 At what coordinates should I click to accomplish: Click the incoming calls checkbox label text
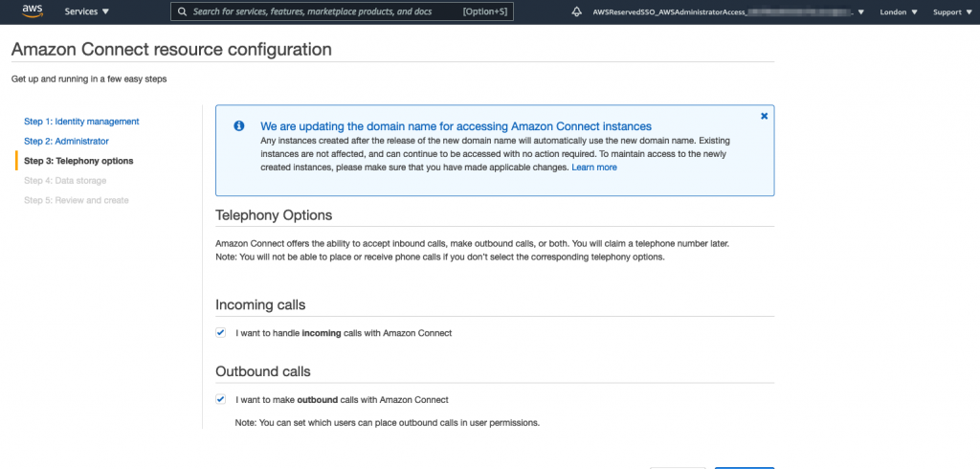[344, 333]
